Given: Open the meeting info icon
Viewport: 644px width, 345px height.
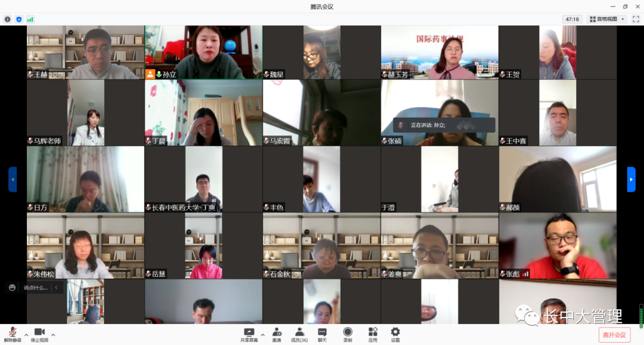Looking at the screenshot, I should [x=8, y=19].
